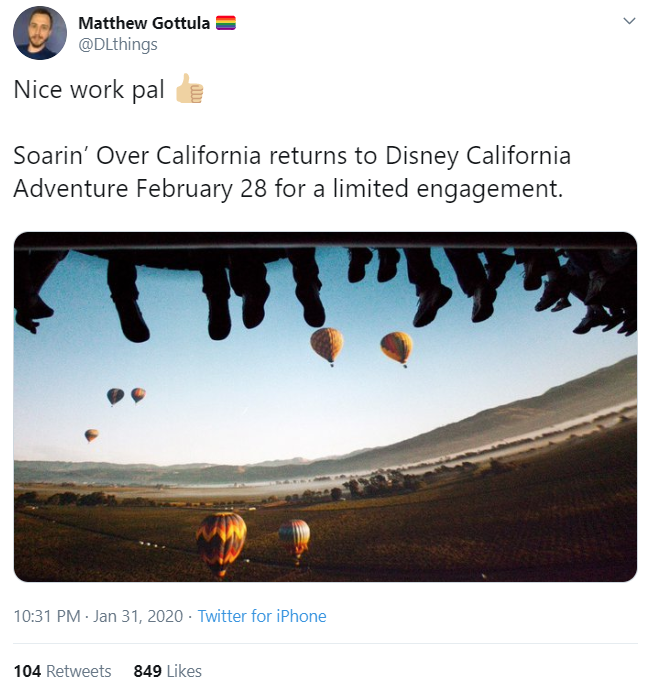
Task: Click the rainbow flag emoji beside the name
Action: [x=226, y=23]
